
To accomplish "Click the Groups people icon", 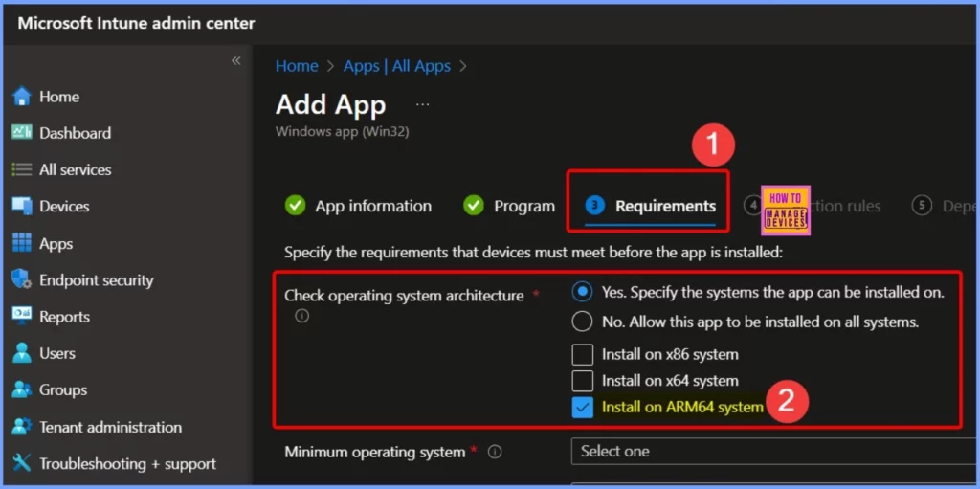I will (22, 389).
